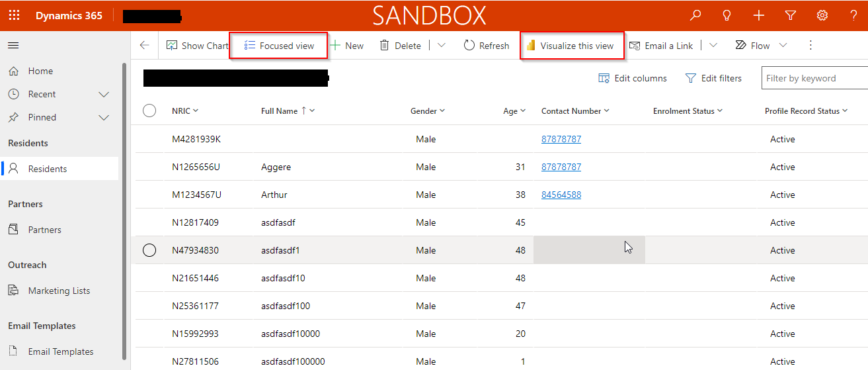
Task: Expand the Recent section in sidebar
Action: click(104, 95)
